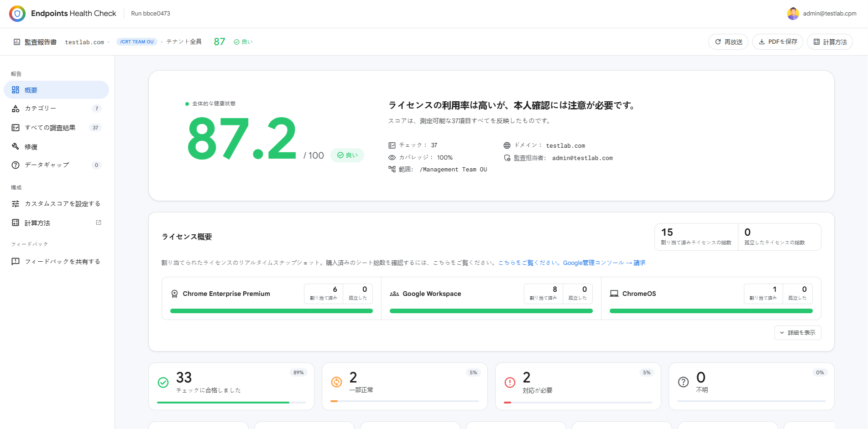Click the 87.2 overall health score
This screenshot has height=429, width=868.
tap(242, 138)
